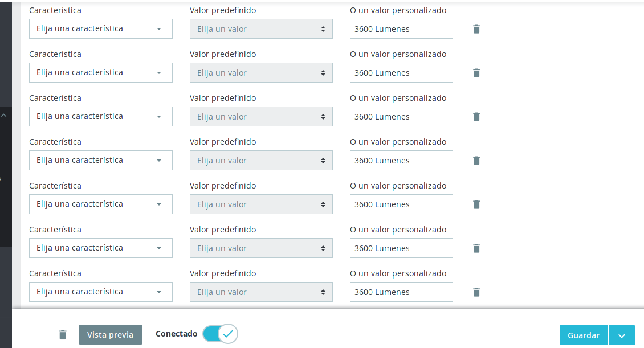Click the Vista previa button
The width and height of the screenshot is (644, 348).
pyautogui.click(x=110, y=335)
